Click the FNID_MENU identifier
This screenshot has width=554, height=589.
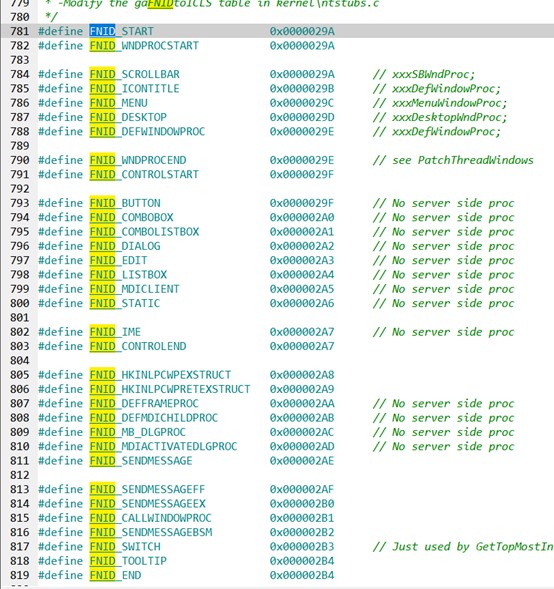coord(119,103)
